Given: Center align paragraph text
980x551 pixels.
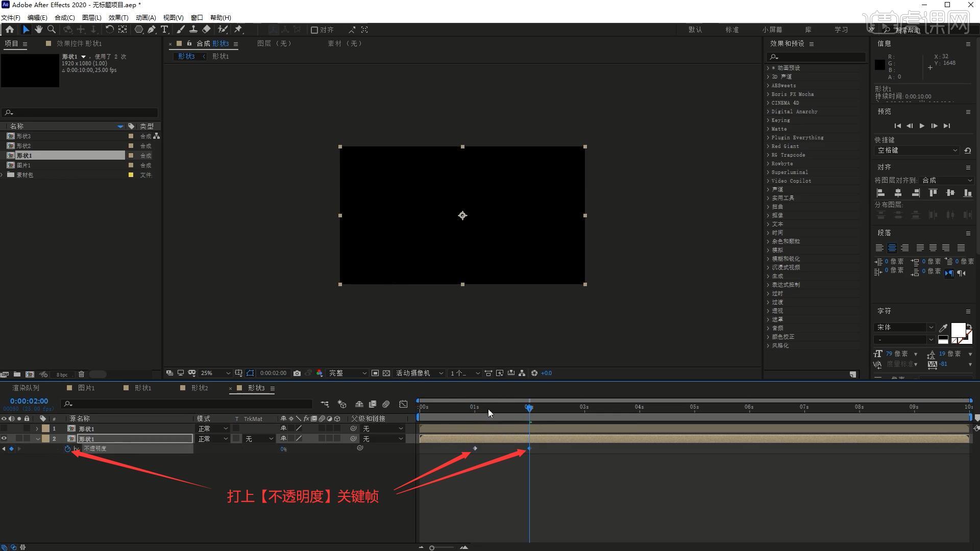Looking at the screenshot, I should tap(892, 248).
